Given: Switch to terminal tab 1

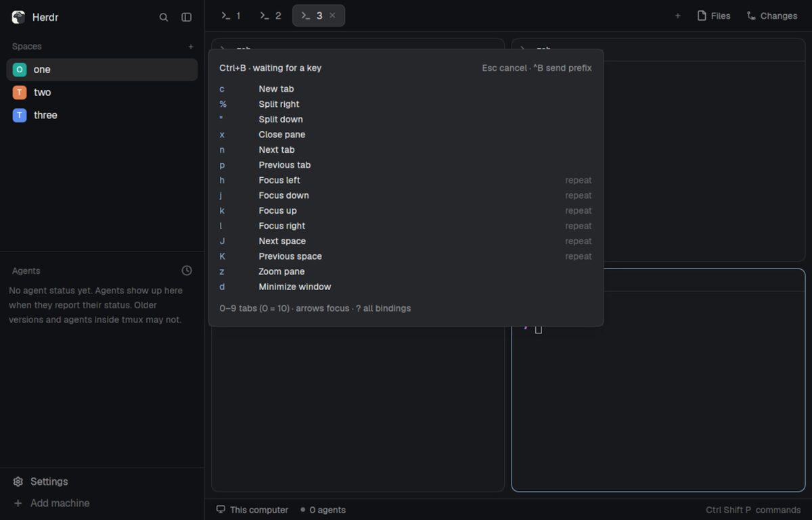Looking at the screenshot, I should point(231,16).
